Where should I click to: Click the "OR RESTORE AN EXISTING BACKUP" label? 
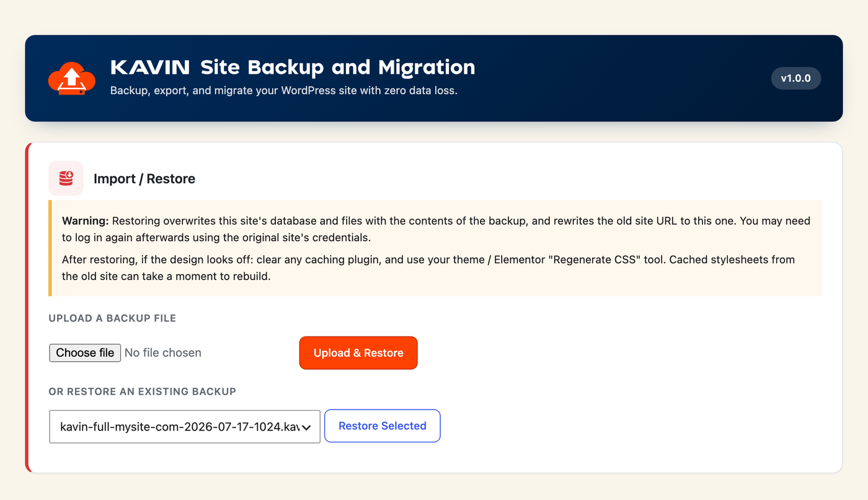coord(143,392)
